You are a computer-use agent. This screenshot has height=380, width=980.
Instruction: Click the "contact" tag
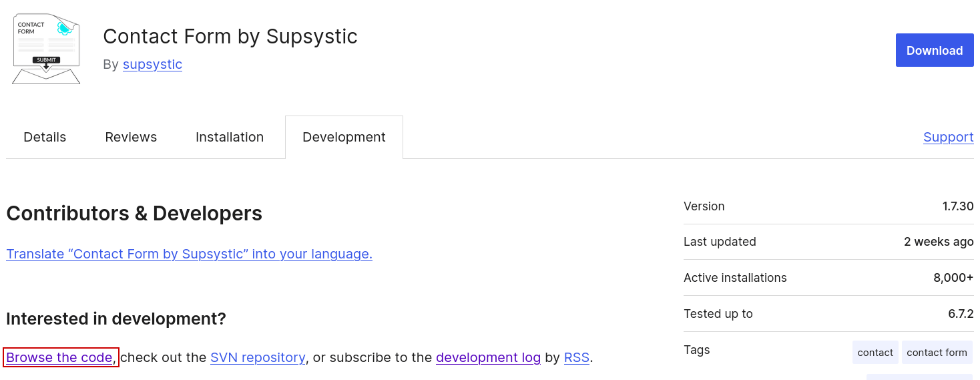(875, 353)
